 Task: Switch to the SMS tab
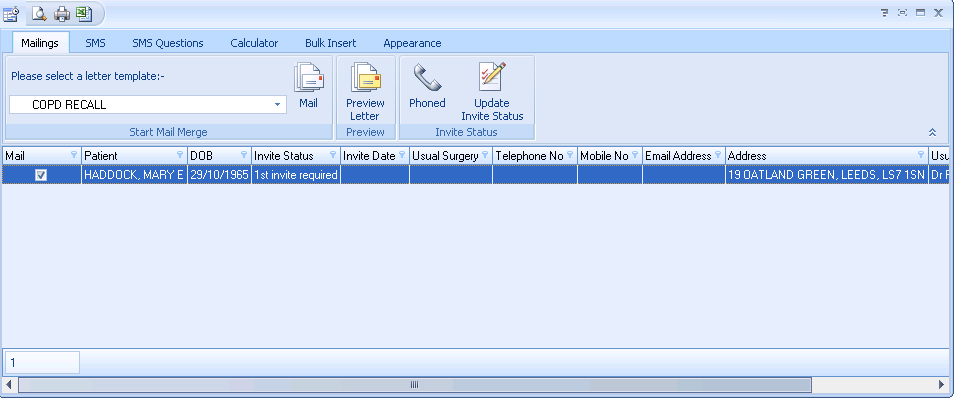click(95, 43)
